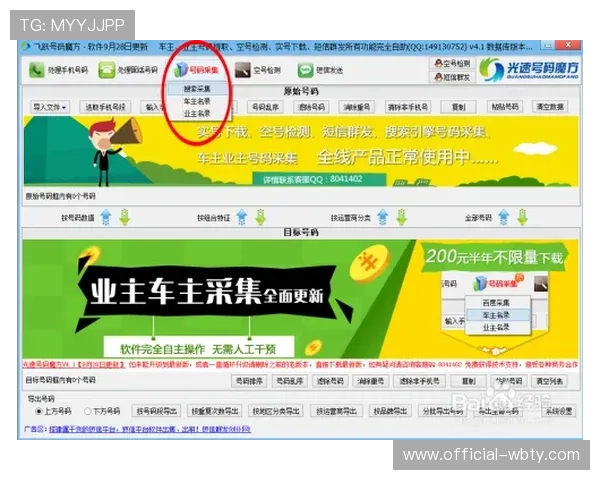600x480 pixels.
Task: Click the green down arrow beside 按号码数值
Action: [x=125, y=217]
